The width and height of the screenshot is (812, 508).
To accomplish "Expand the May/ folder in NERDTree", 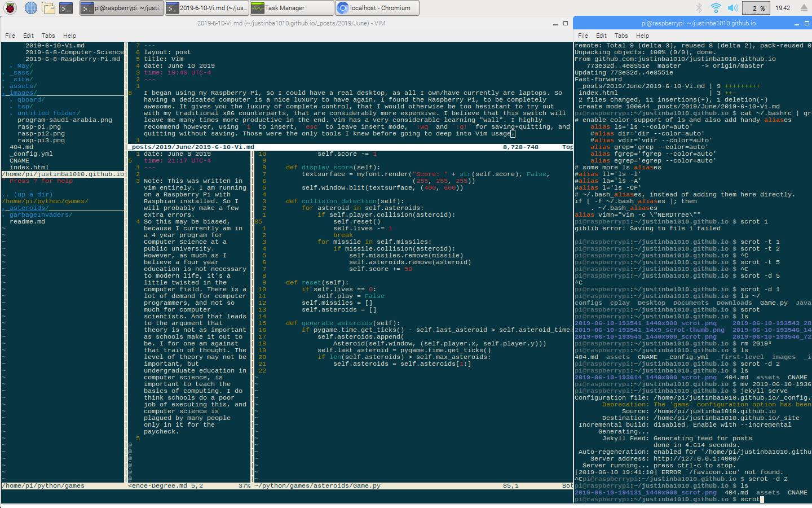I will [25, 65].
